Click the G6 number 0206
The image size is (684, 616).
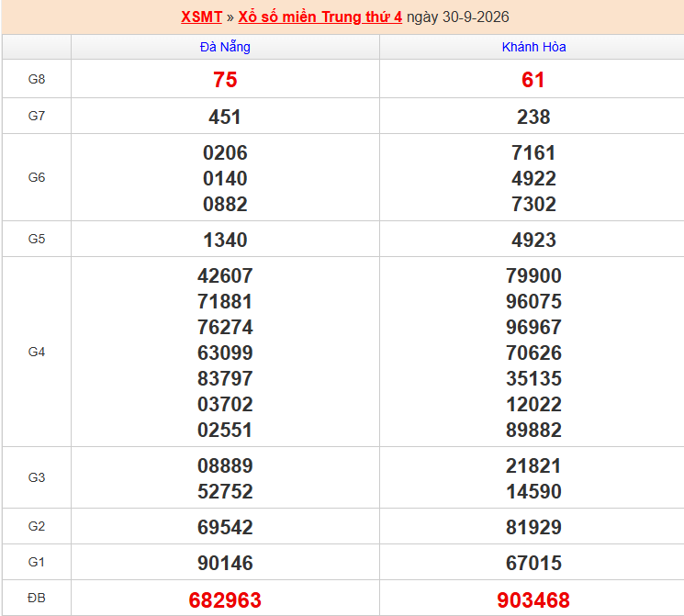click(x=225, y=152)
